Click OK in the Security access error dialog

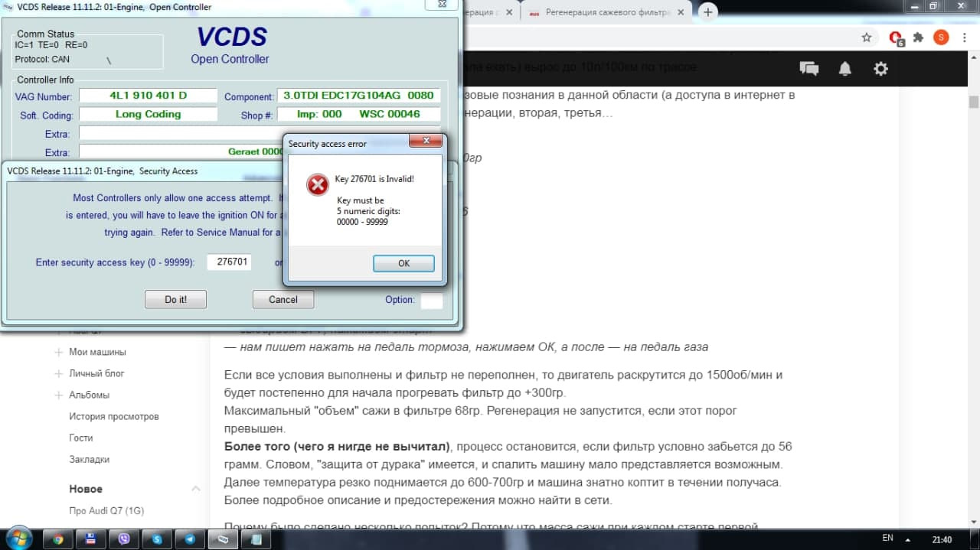point(403,263)
